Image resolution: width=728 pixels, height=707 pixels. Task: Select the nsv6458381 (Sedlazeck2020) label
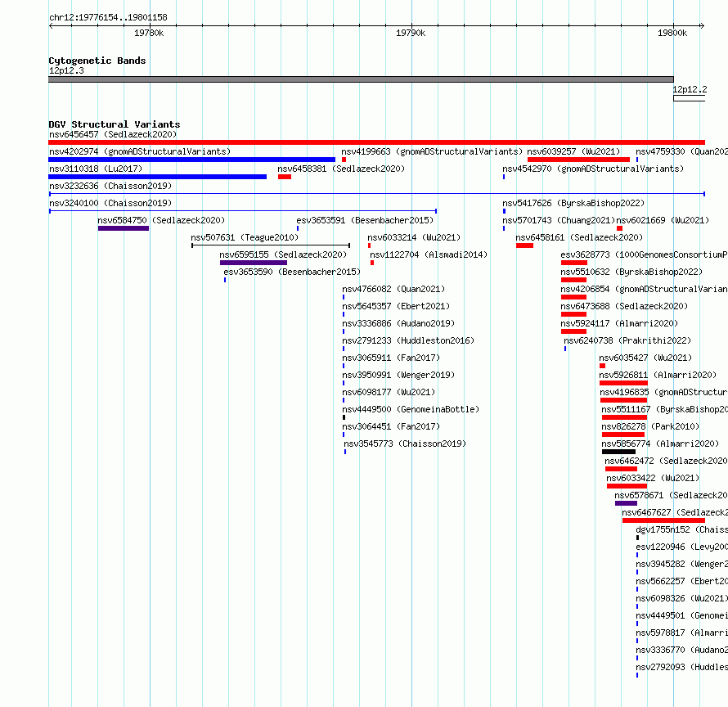click(341, 169)
